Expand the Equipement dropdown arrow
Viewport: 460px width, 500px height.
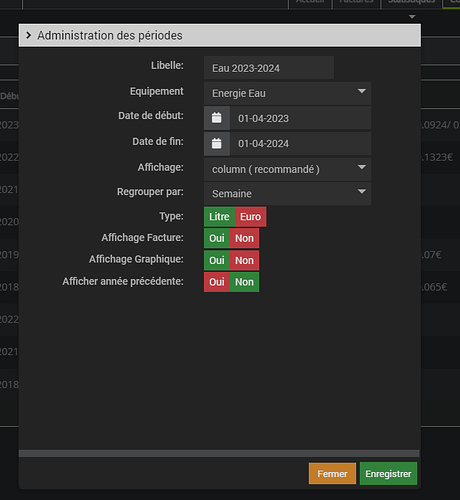(362, 91)
